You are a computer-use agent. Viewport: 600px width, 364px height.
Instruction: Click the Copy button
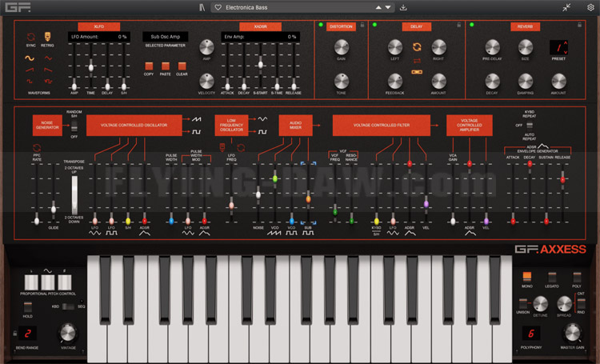click(149, 66)
